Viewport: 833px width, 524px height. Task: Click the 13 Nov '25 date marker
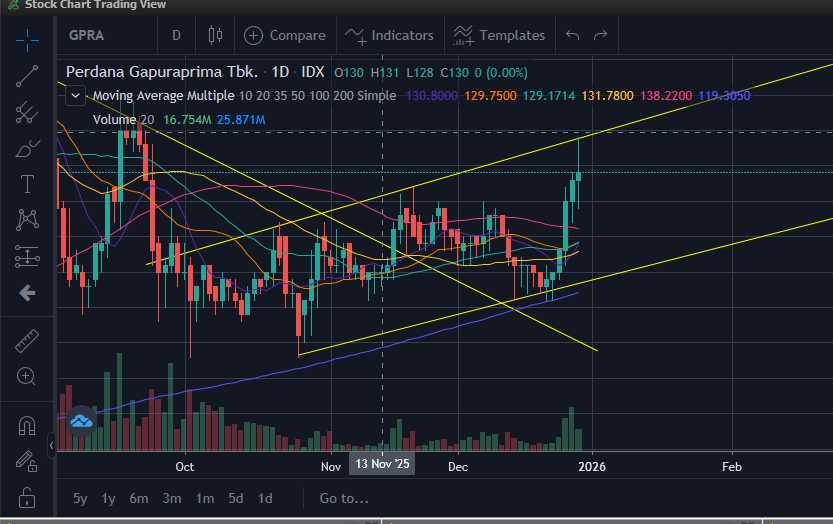(382, 464)
